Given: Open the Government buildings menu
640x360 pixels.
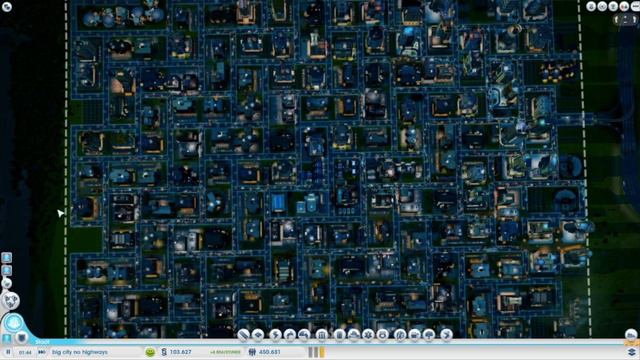Looking at the screenshot, I should 322,335.
